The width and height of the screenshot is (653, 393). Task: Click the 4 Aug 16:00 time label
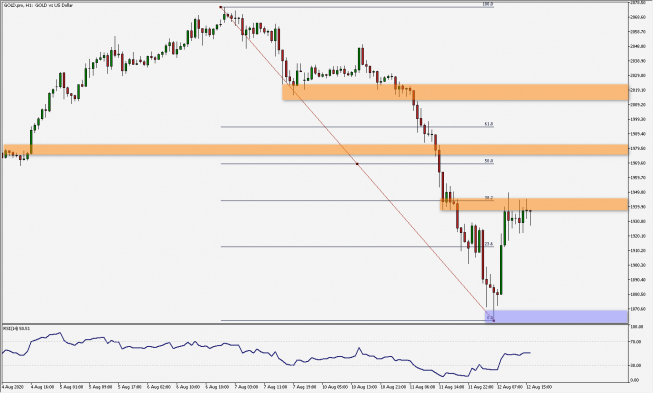pyautogui.click(x=42, y=387)
